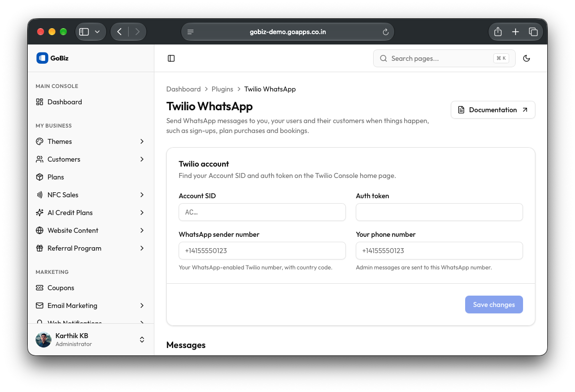Click the Plans box icon
The image size is (575, 392).
pyautogui.click(x=40, y=177)
